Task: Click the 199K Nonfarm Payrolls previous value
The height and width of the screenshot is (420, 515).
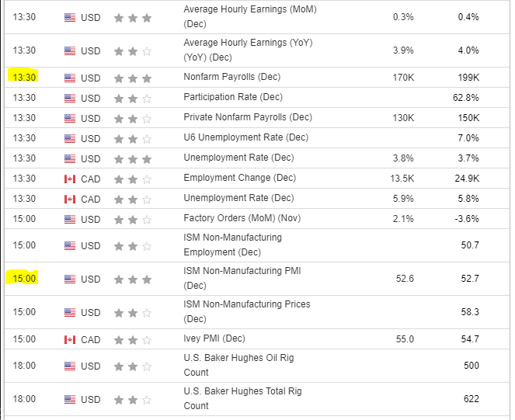Action: (x=468, y=78)
